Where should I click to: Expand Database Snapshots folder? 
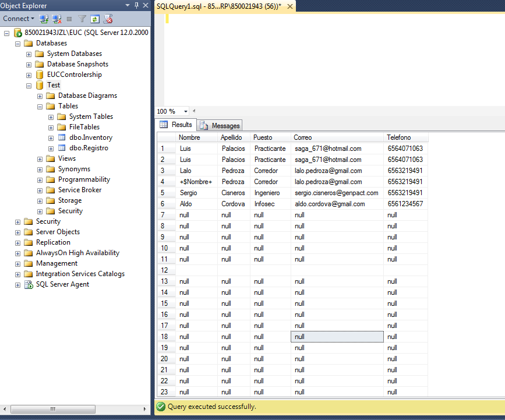tap(29, 65)
